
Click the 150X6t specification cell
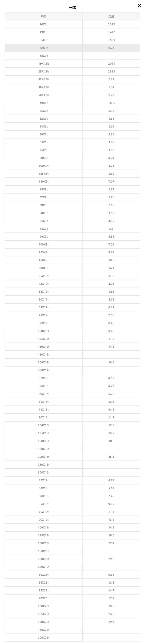point(43,181)
